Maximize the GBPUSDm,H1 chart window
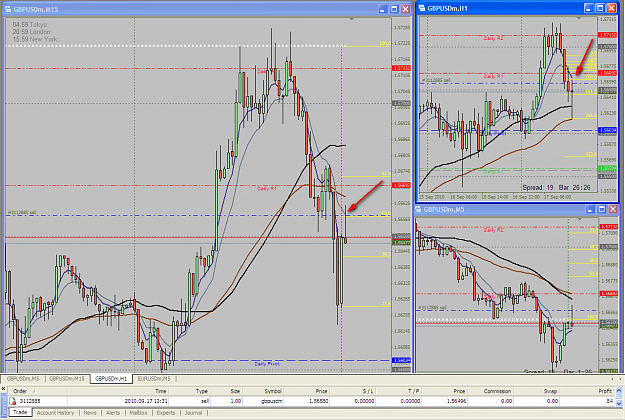The height and width of the screenshot is (420, 625). point(600,8)
